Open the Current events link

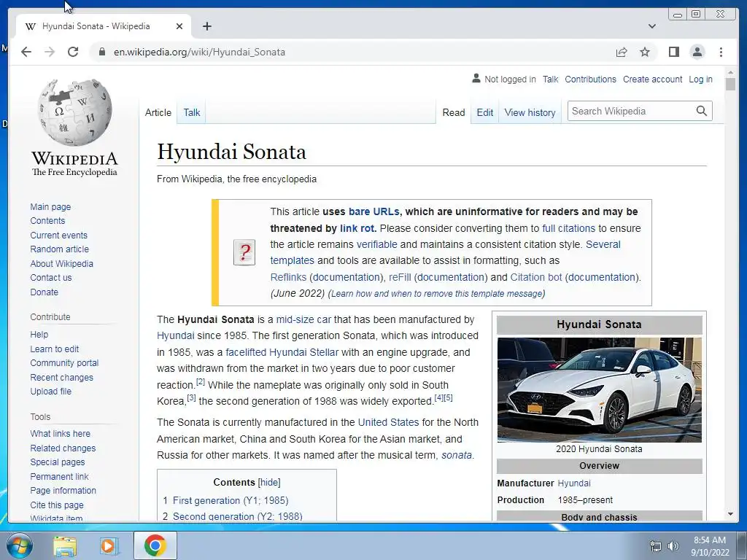[58, 236]
